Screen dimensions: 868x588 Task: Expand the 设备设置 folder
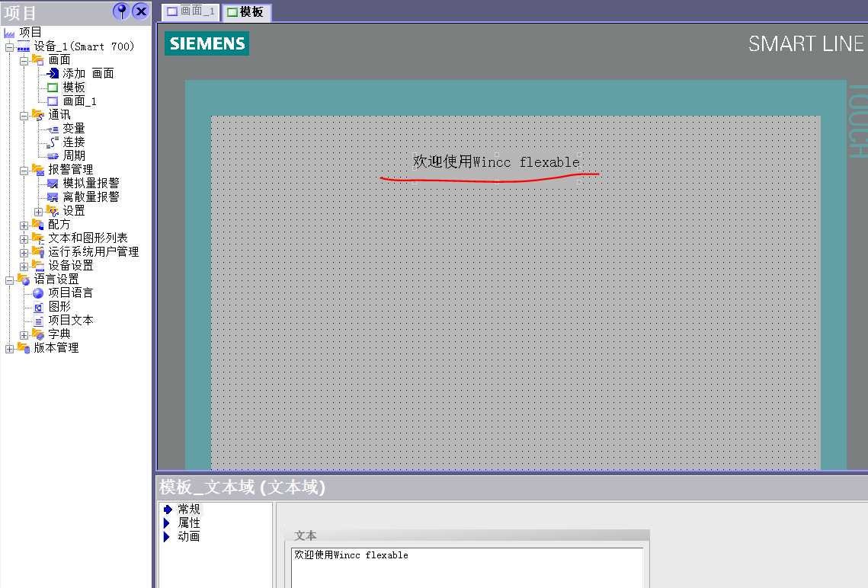pos(24,267)
